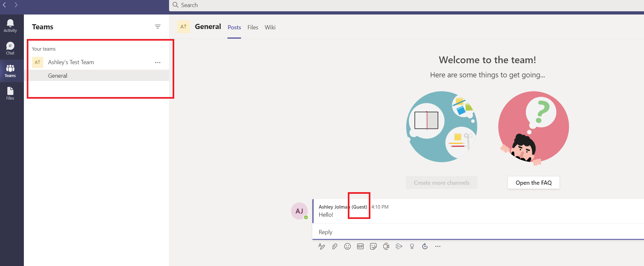Image resolution: width=644 pixels, height=266 pixels.
Task: Click the Open the FAQ button
Action: click(x=534, y=182)
